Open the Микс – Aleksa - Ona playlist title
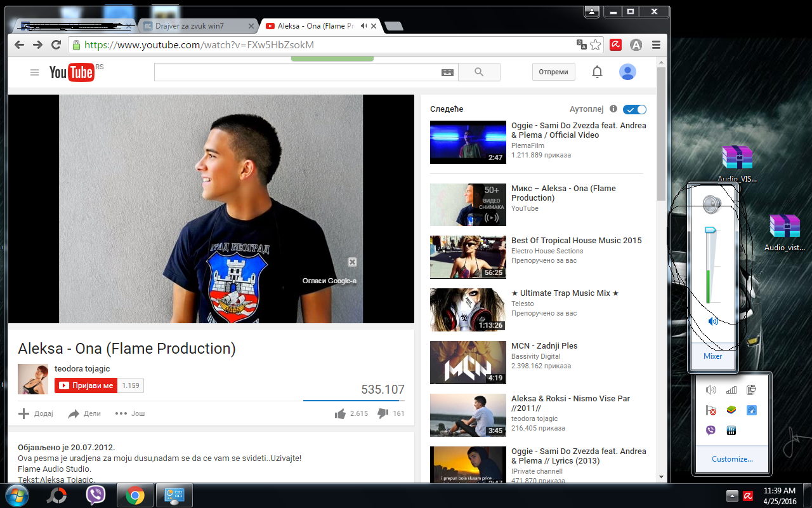The height and width of the screenshot is (508, 812). pos(564,193)
